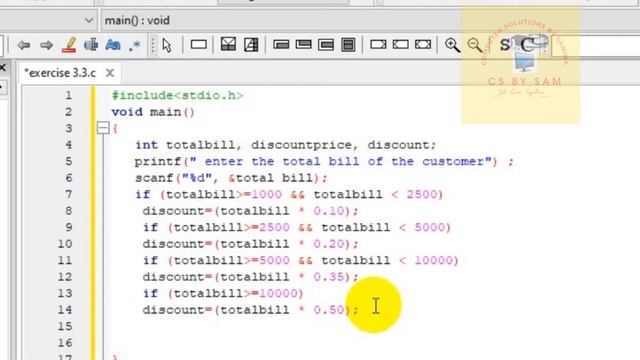The height and width of the screenshot is (360, 640).
Task: Toggle the highlight marker pen icon
Action: 69,45
